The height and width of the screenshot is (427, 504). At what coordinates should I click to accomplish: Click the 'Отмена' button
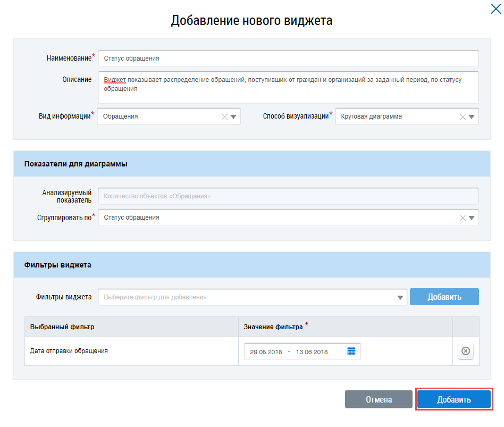pos(379,400)
